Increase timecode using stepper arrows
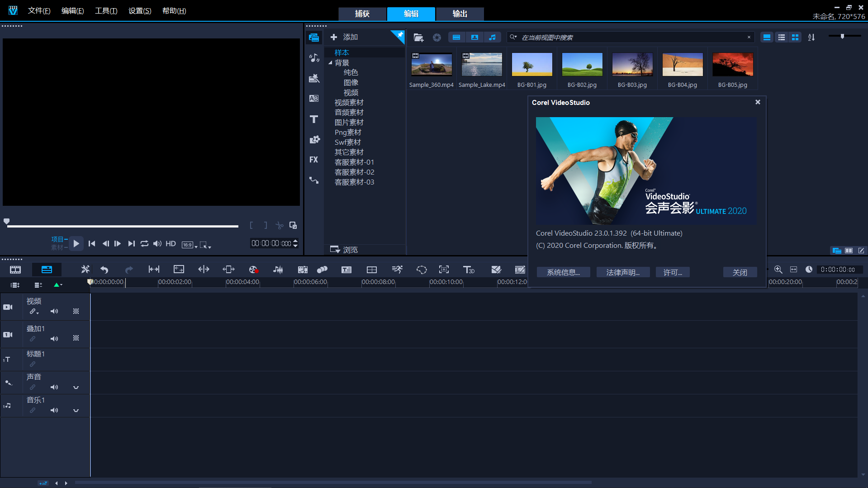This screenshot has height=488, width=868. tap(295, 241)
